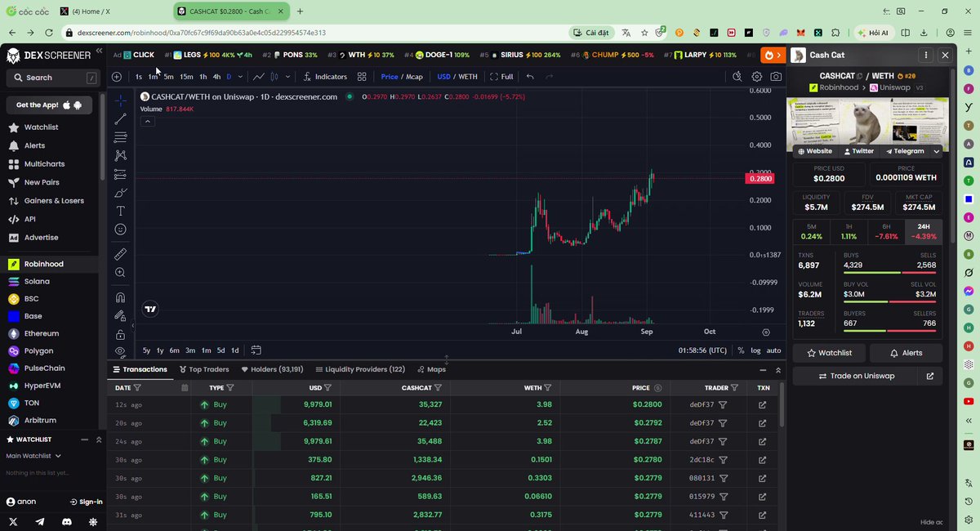Screen dimensions: 980x531
Task: Switch chart currency between USD and WETH
Action: pyautogui.click(x=457, y=77)
